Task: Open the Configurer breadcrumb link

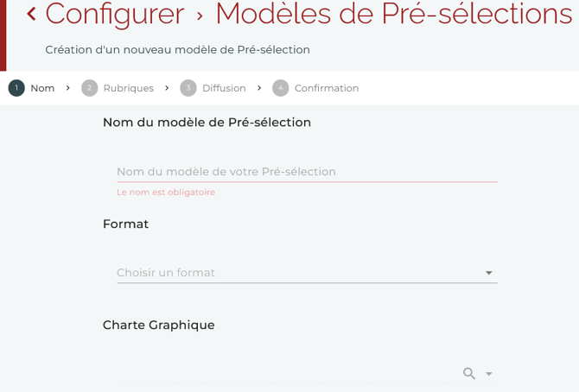Action: (x=115, y=14)
